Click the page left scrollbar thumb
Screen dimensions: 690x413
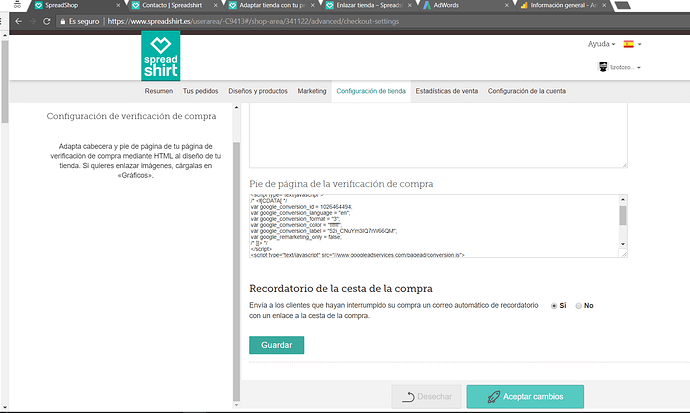point(5,82)
